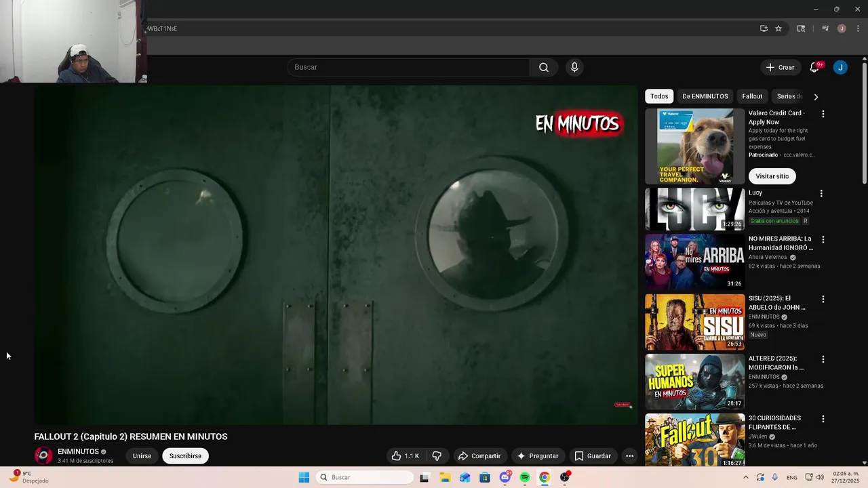Open the Windows Start menu
Image resolution: width=868 pixels, height=488 pixels.
coord(304,477)
